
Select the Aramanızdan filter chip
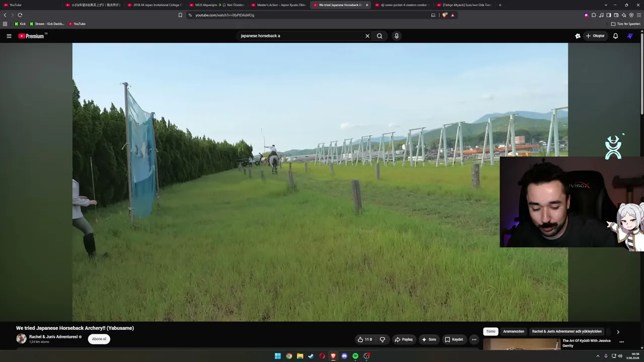coord(514,331)
